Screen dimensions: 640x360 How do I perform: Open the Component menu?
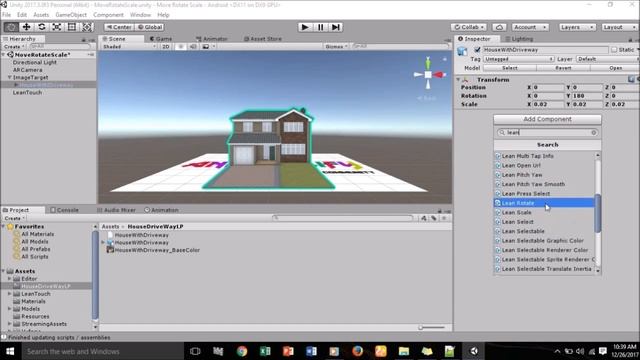pyautogui.click(x=108, y=15)
